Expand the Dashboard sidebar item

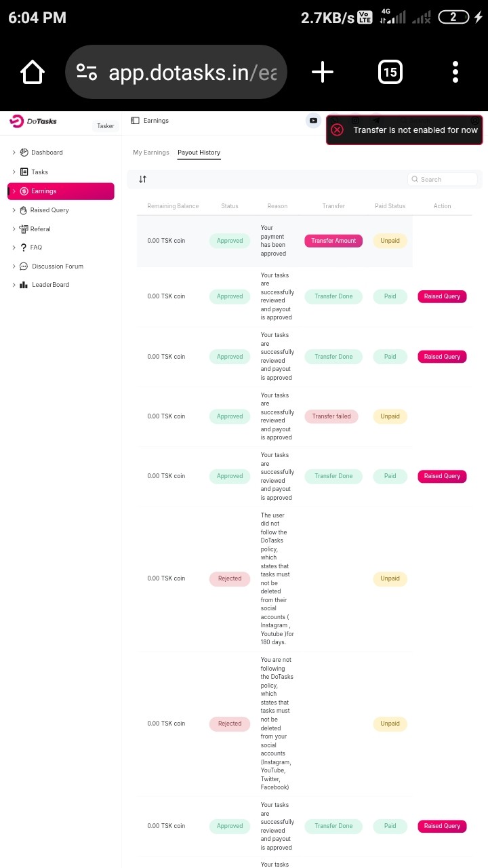point(46,153)
